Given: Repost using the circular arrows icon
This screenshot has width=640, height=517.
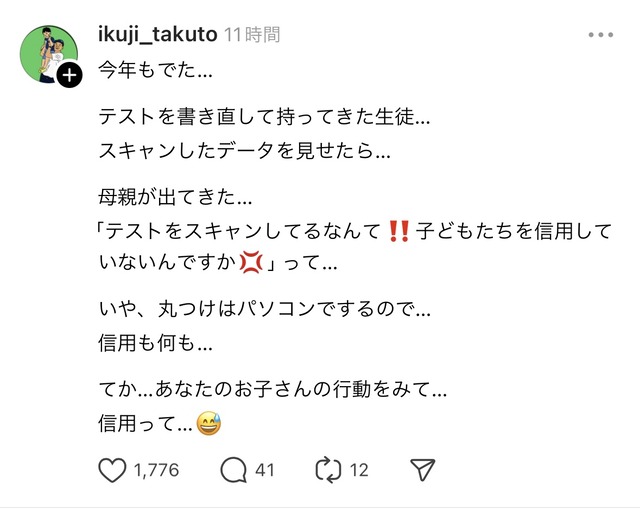Looking at the screenshot, I should point(328,470).
